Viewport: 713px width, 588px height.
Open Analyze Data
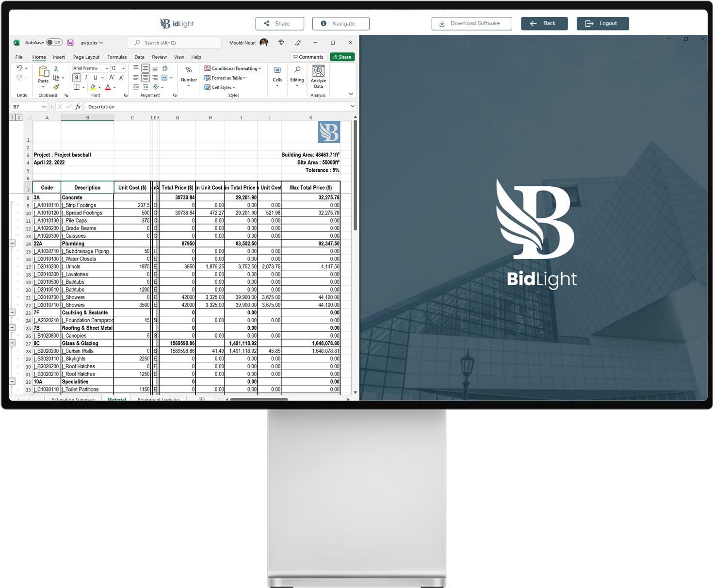(318, 77)
